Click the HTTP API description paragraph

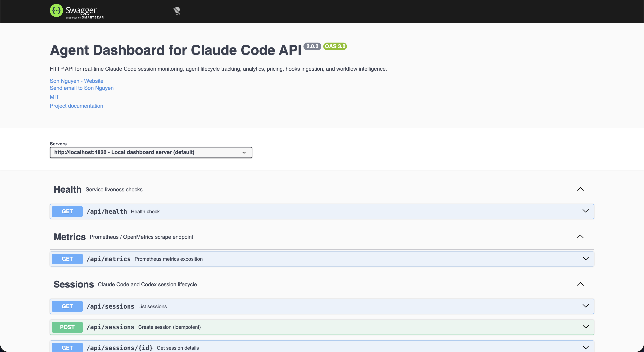[218, 69]
